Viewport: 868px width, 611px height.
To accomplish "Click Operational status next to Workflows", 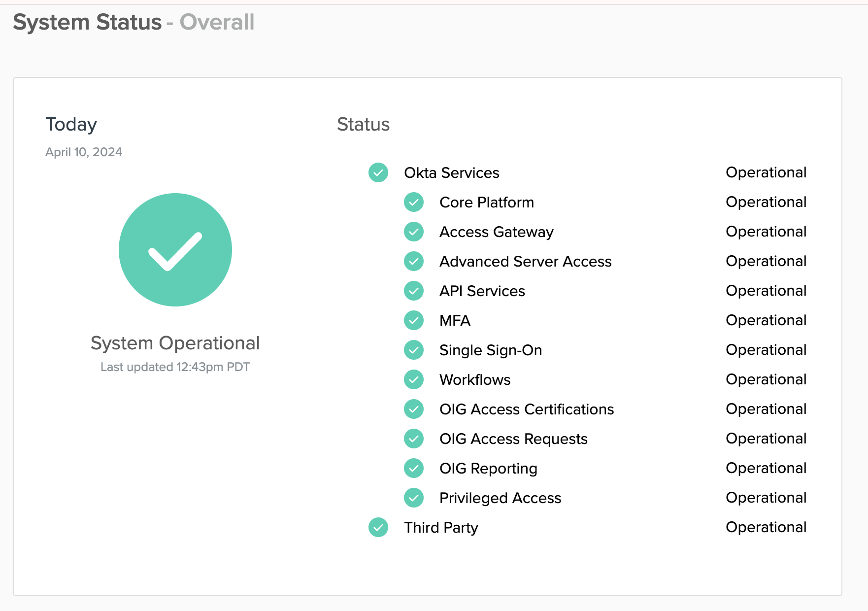I will 766,380.
